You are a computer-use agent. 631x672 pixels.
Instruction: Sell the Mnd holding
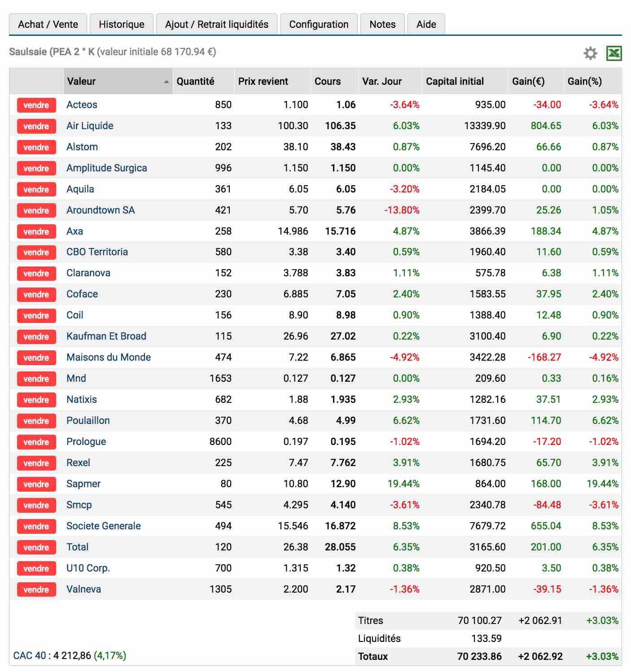[36, 379]
